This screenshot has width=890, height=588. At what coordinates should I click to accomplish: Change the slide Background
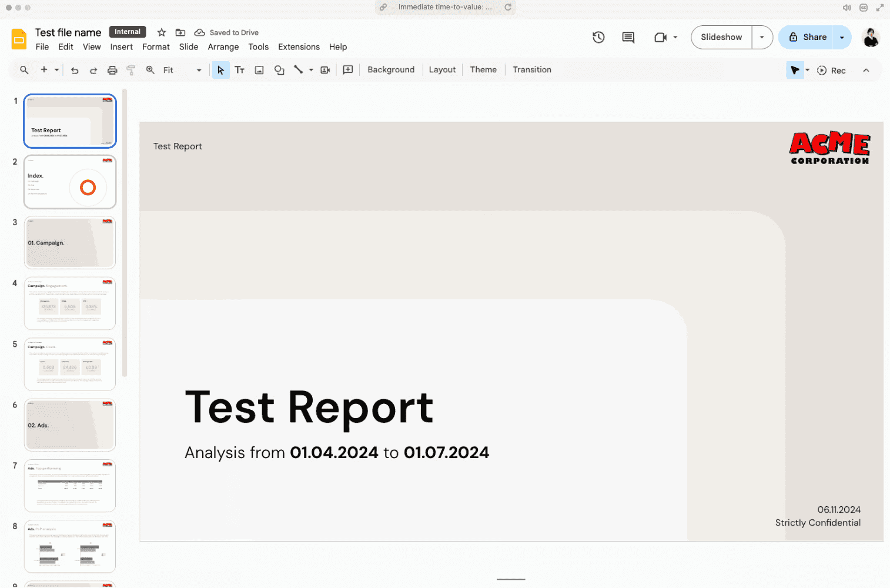[390, 69]
